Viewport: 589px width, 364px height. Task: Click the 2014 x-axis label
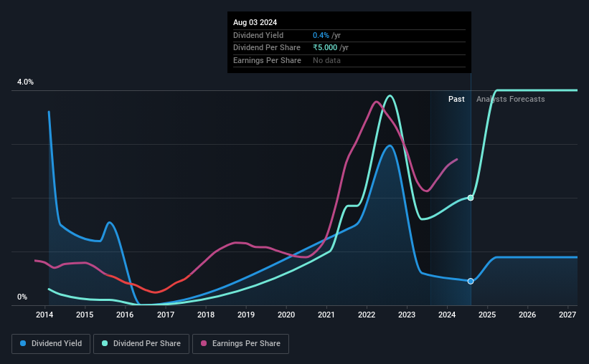(x=44, y=315)
